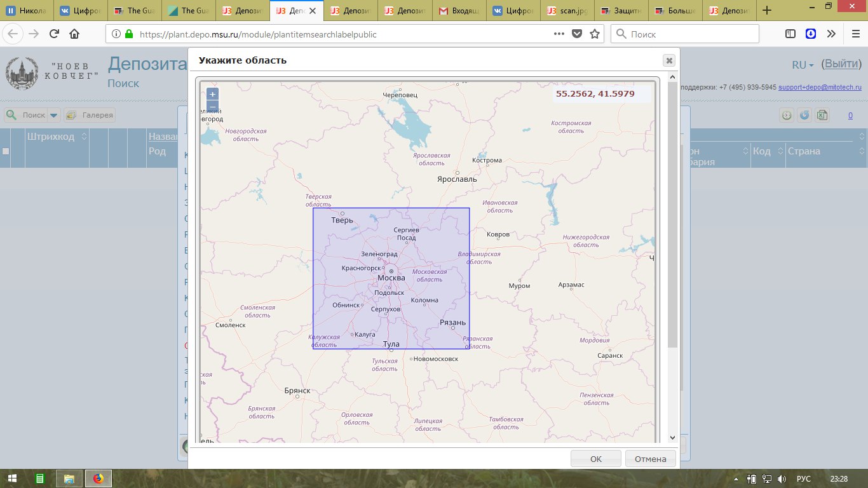
Task: Go to browser home page icon
Action: point(74,34)
